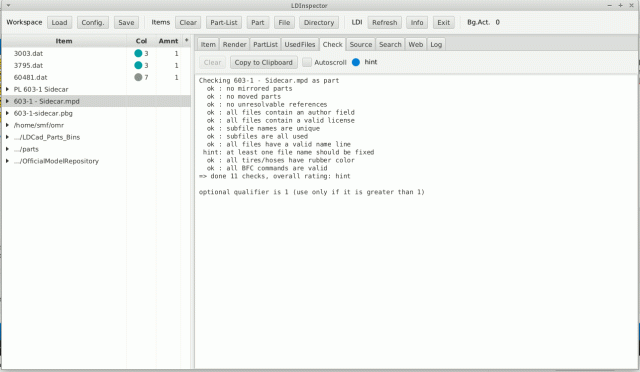Maximize the LDInspector window
Viewport: 640px width, 372px height.
coord(620,5)
